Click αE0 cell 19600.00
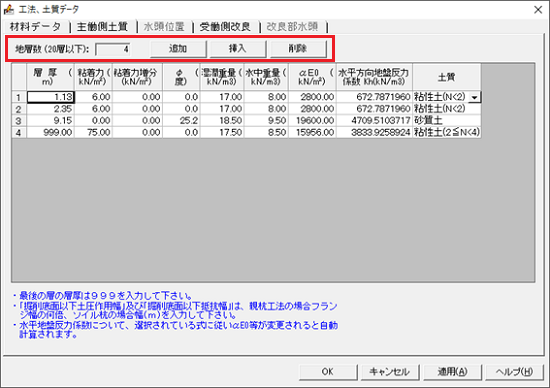Screen dimensions: 550x388 tap(312, 121)
